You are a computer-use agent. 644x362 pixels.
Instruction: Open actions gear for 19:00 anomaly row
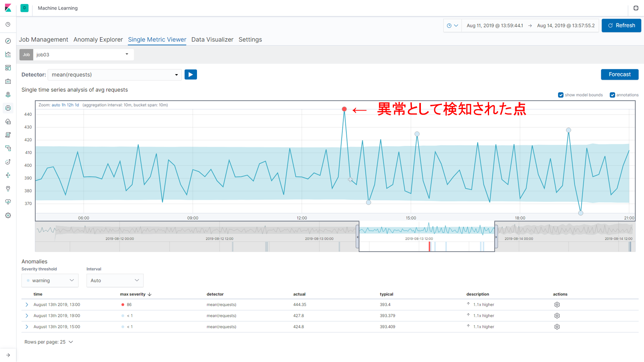click(x=557, y=316)
